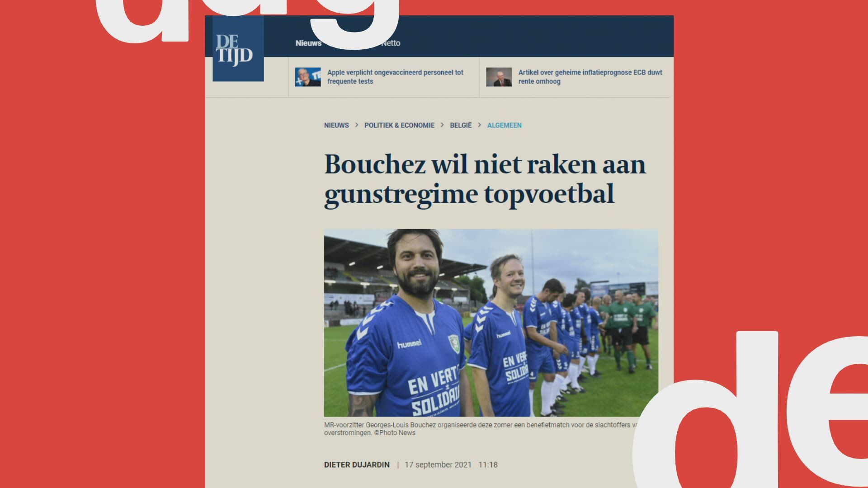This screenshot has width=868, height=488.
Task: Open the Nieuws menu item
Action: pos(308,43)
